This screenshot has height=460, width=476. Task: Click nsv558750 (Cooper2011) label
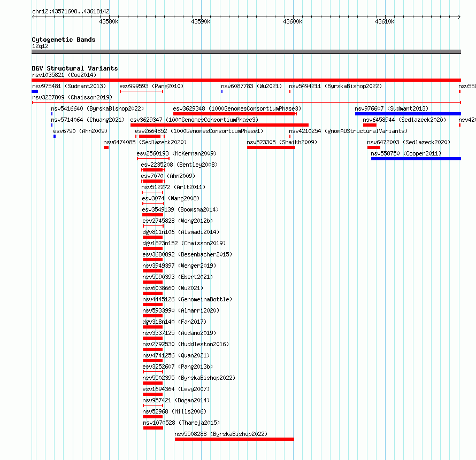point(406,153)
